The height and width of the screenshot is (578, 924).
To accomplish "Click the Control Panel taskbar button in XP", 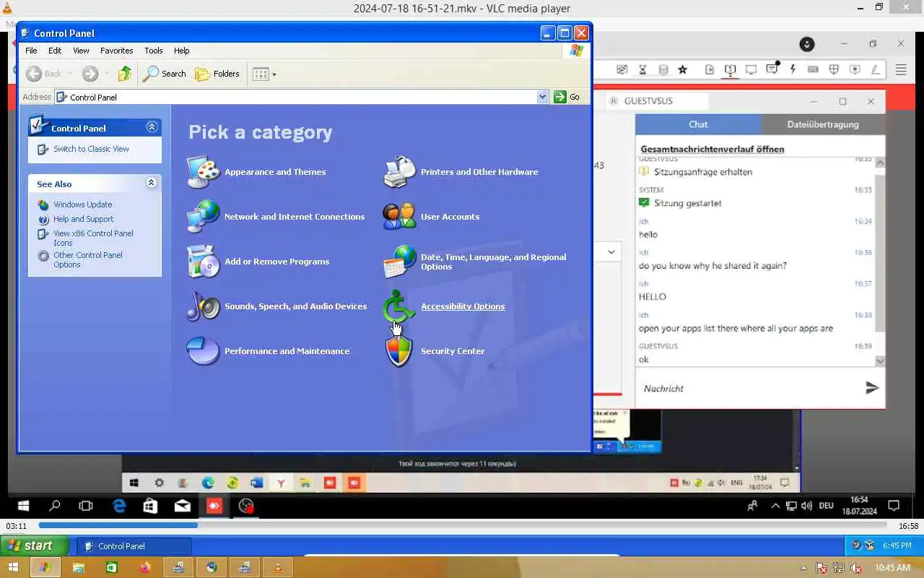I will click(134, 545).
